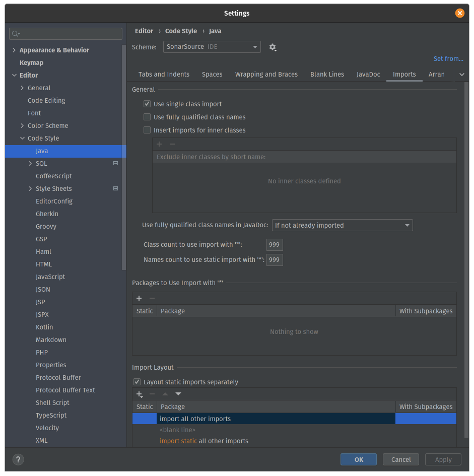Click the settings tree vertical scrollbar
Screen dimensions: 474x476
(x=124, y=157)
